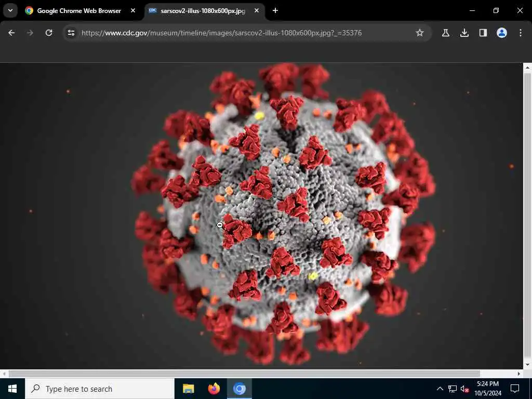Show hidden system tray icons

(440, 389)
